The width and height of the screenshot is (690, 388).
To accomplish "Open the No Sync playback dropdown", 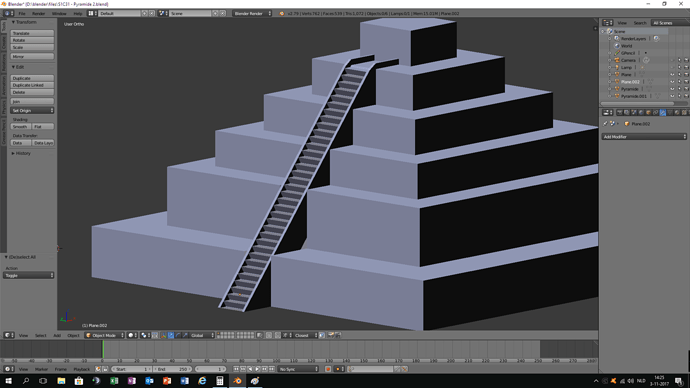I will coord(298,369).
